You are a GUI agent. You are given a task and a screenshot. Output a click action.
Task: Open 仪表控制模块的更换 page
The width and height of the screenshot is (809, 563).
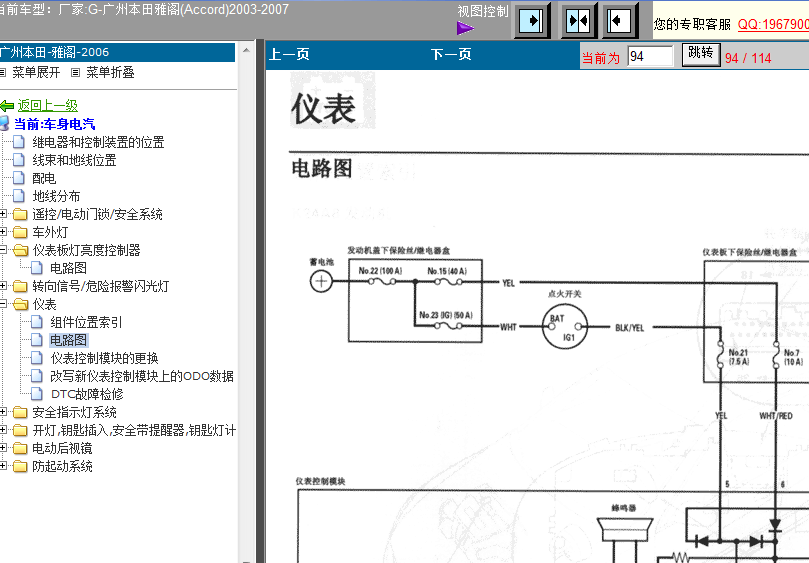104,358
